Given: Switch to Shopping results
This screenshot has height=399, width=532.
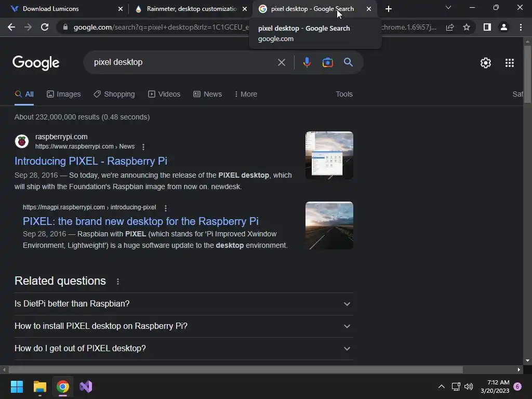Looking at the screenshot, I should click(114, 95).
